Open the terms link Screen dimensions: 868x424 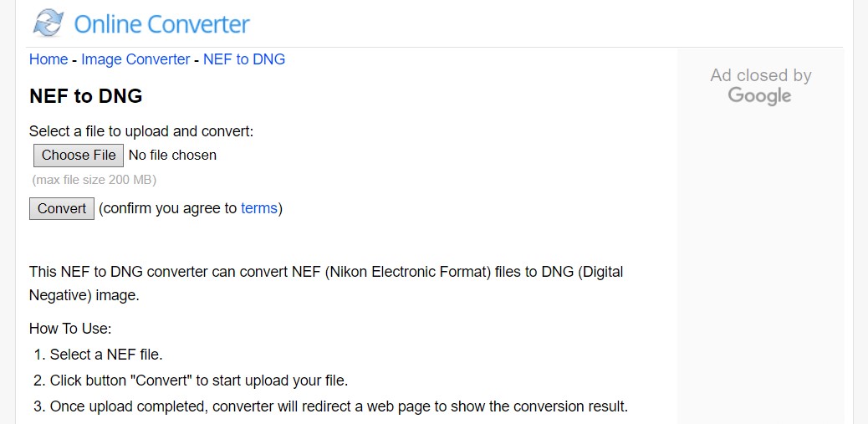coord(258,208)
